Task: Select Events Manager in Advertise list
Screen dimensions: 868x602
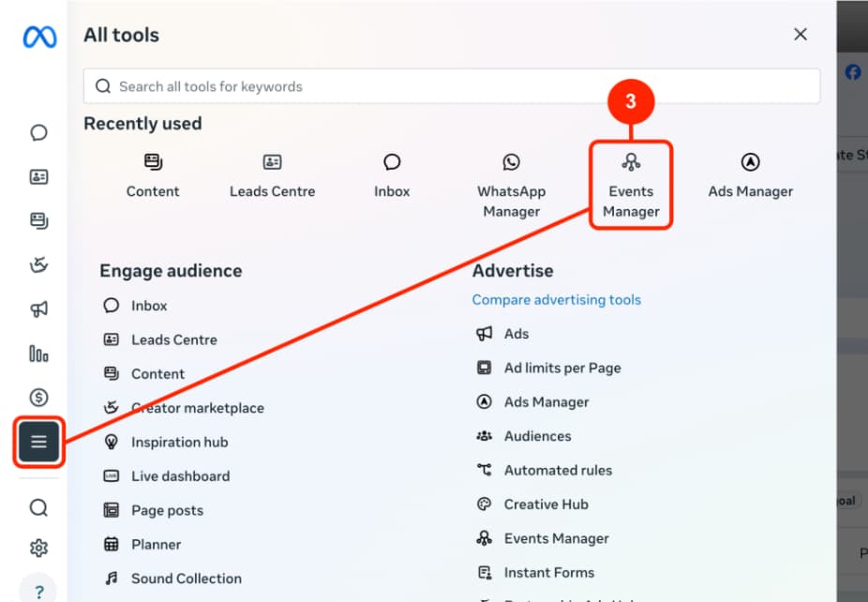Action: [542, 538]
